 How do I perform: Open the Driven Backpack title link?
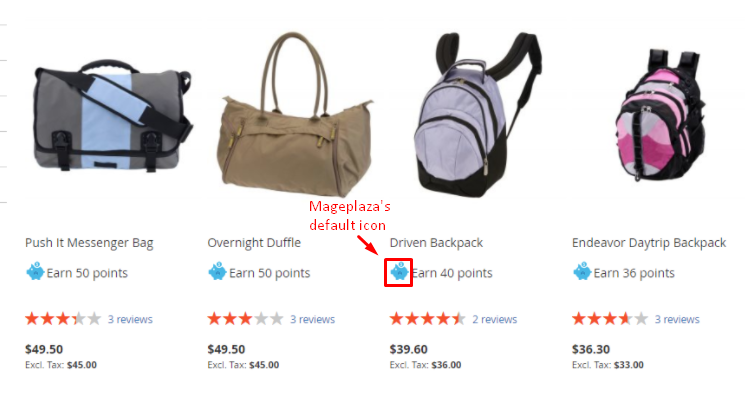[436, 243]
